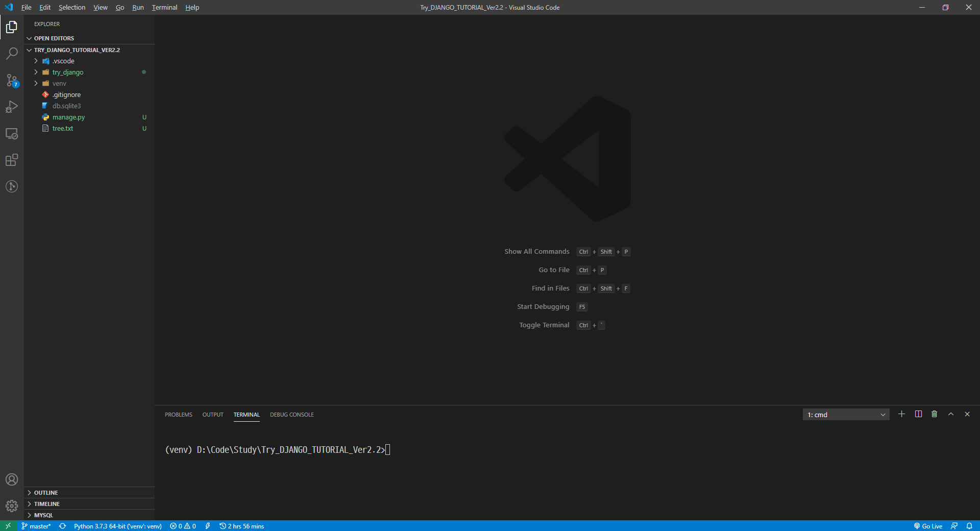Open the terminal selector dropdown showing cmd
The image size is (980, 531).
click(x=846, y=415)
